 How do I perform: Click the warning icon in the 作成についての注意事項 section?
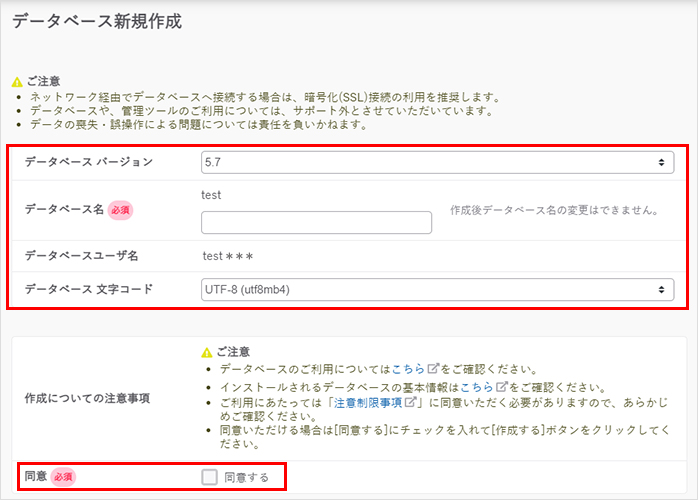(x=207, y=353)
